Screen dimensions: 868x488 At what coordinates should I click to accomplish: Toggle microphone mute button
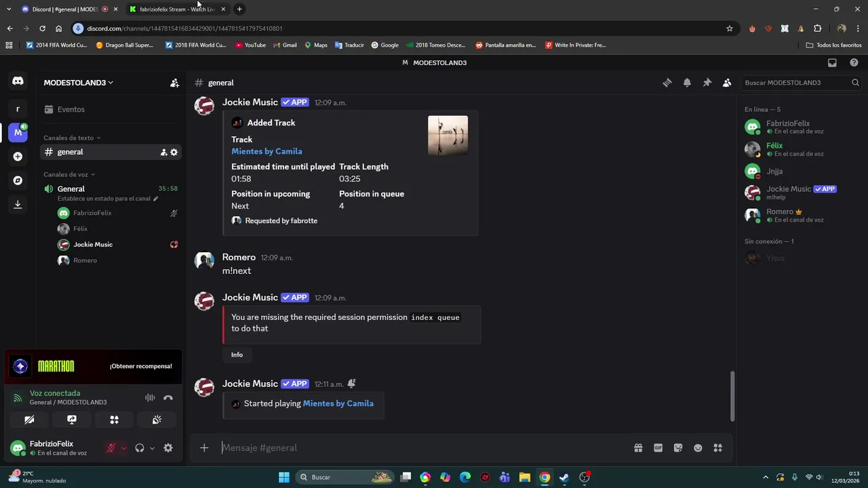coord(111,448)
